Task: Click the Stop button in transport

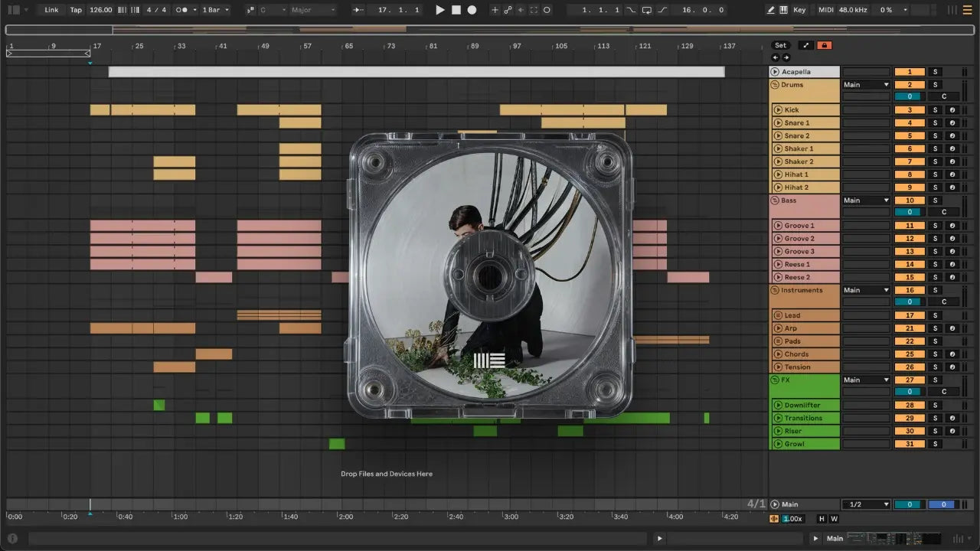Action: pos(456,10)
